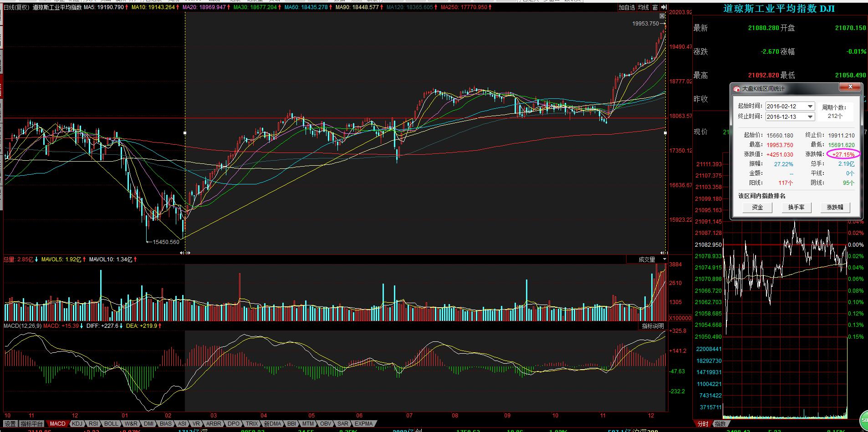Select the MACD indicator tab
The width and height of the screenshot is (868, 432).
pyautogui.click(x=57, y=424)
